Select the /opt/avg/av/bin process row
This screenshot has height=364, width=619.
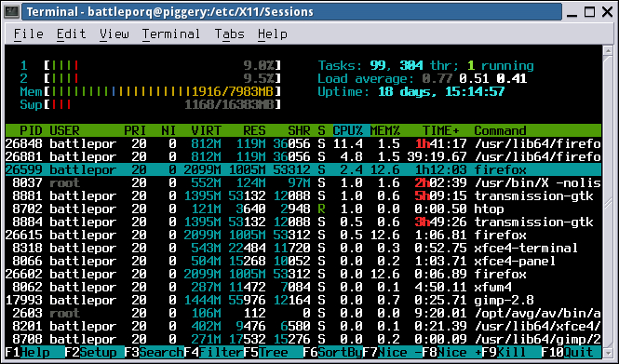click(x=303, y=313)
